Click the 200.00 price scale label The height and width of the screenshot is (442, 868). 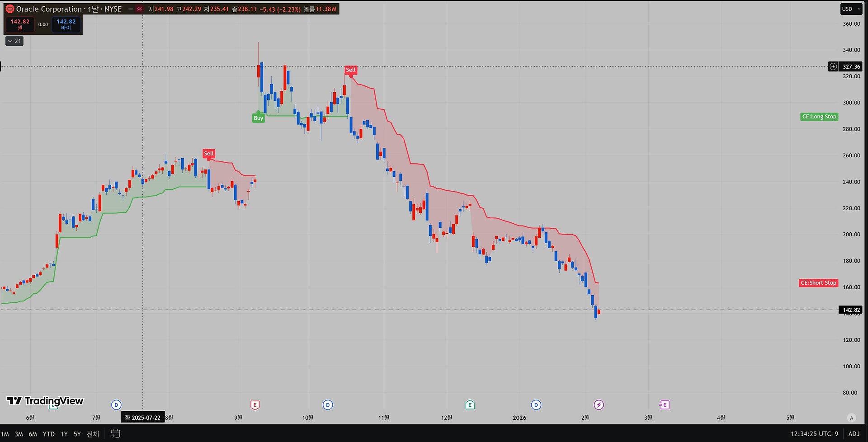[851, 235]
